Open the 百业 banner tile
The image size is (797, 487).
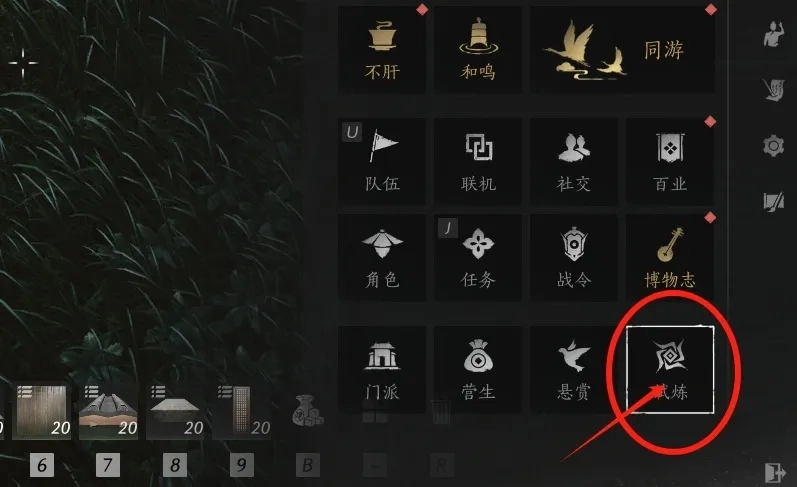670,162
